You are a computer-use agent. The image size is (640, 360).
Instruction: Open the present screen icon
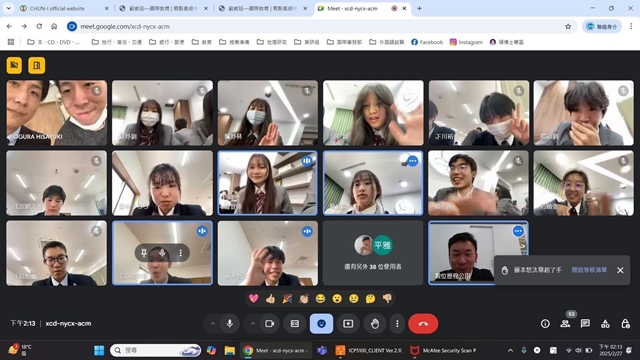pyautogui.click(x=348, y=324)
